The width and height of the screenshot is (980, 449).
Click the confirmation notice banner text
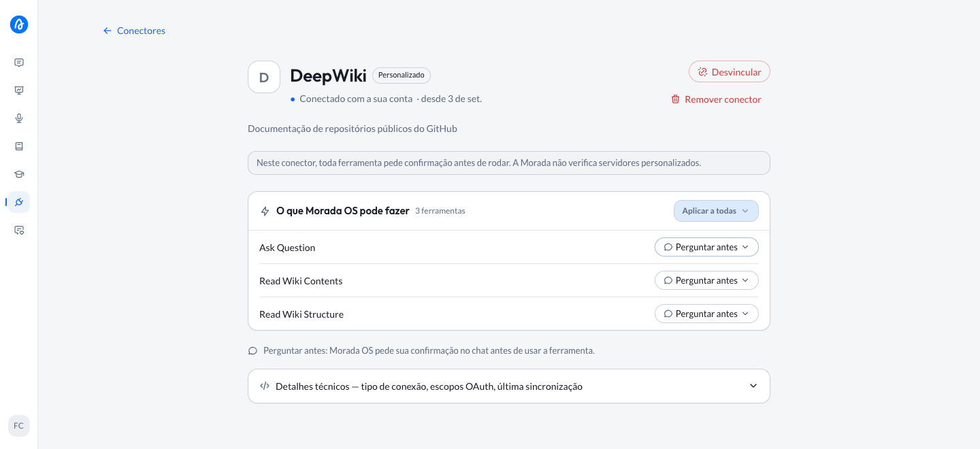[478, 163]
